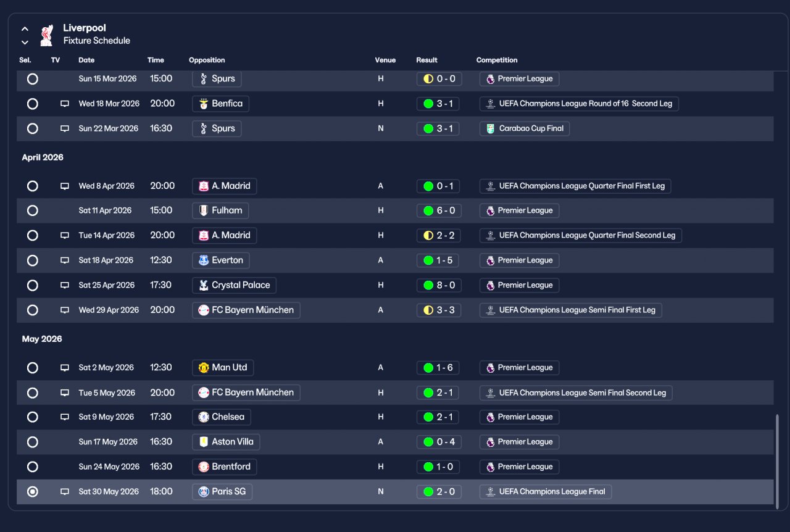This screenshot has width=790, height=532.
Task: Click the Sel. column header
Action: tap(25, 60)
